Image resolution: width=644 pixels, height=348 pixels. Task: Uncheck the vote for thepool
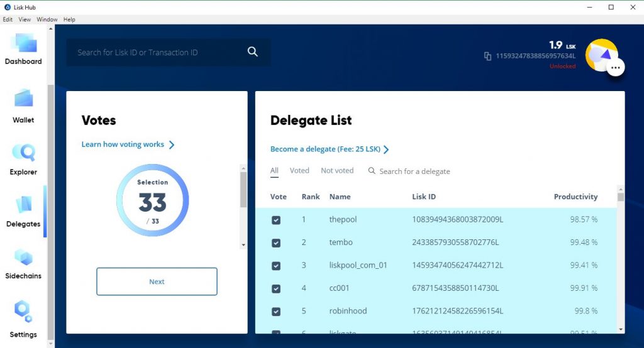coord(276,220)
